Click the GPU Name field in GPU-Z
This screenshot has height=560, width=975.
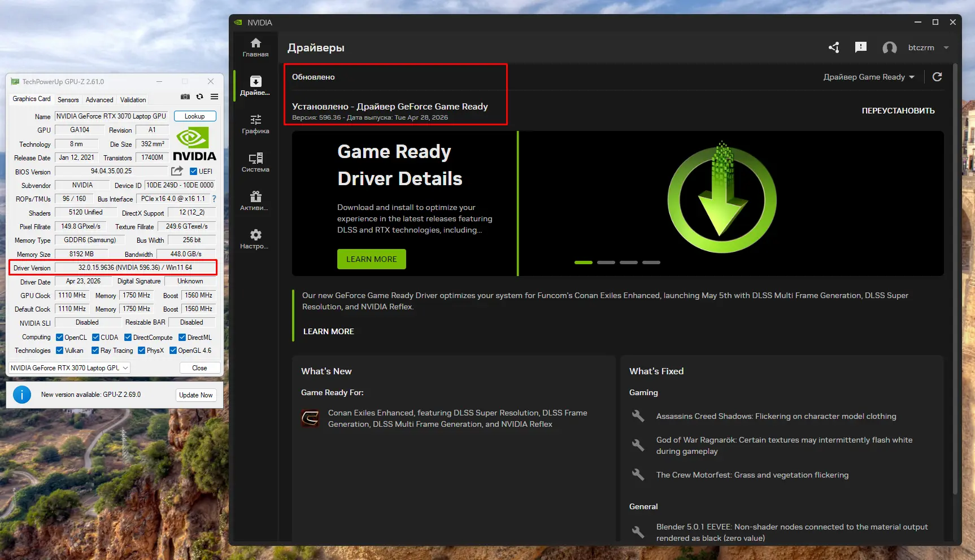(111, 116)
